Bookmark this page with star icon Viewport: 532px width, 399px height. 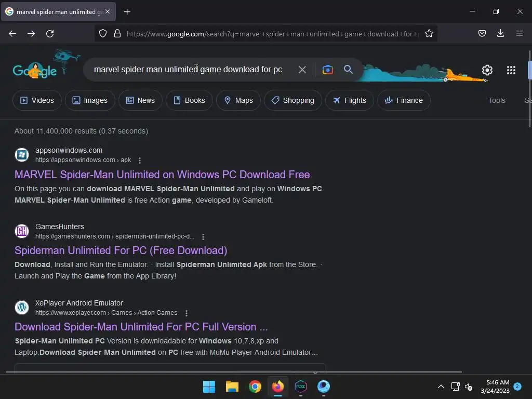pyautogui.click(x=429, y=34)
